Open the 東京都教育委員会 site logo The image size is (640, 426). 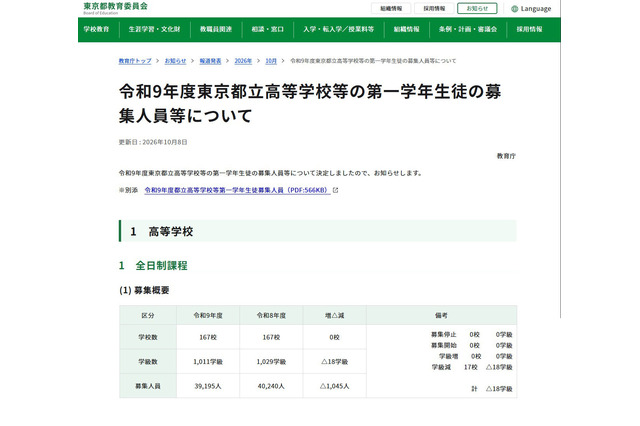pos(116,8)
